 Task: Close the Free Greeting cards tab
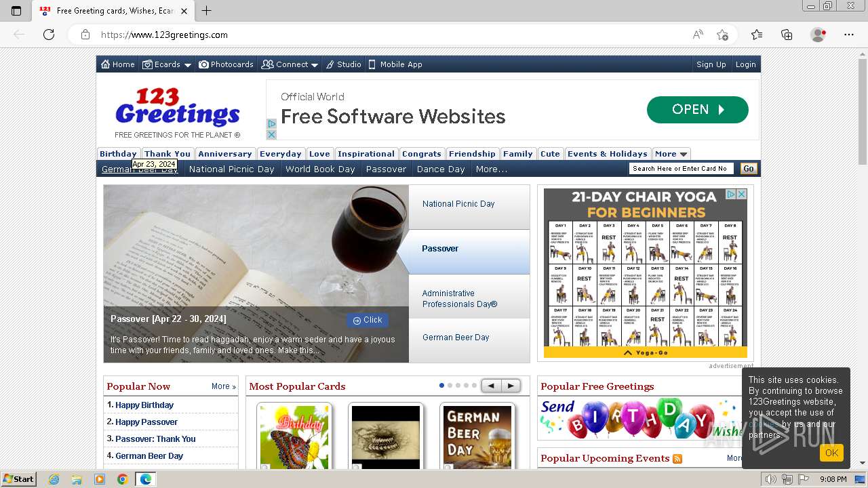(184, 11)
